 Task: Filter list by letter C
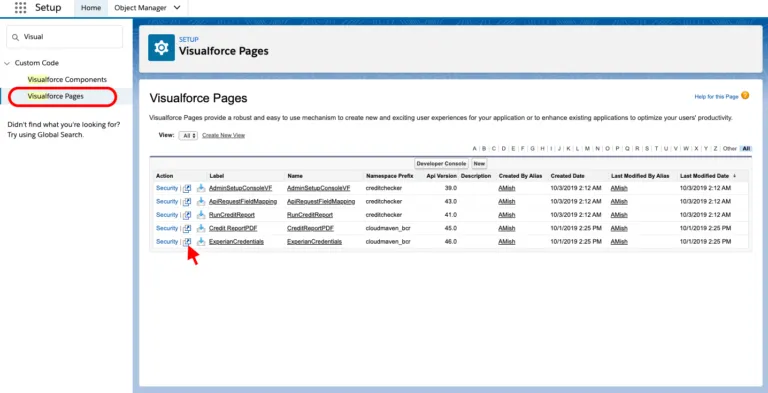click(494, 148)
